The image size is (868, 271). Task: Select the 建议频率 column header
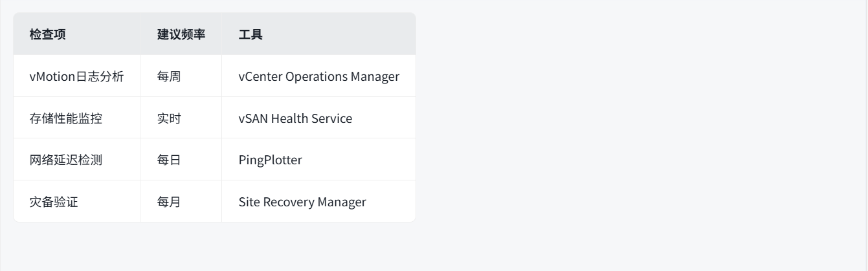tap(181, 34)
